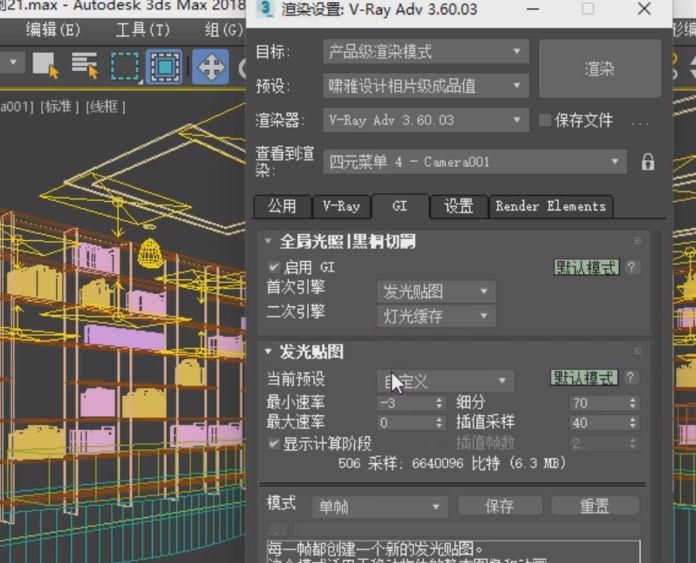
Task: Click the 全局光照 rollout grip handle
Action: [x=637, y=241]
